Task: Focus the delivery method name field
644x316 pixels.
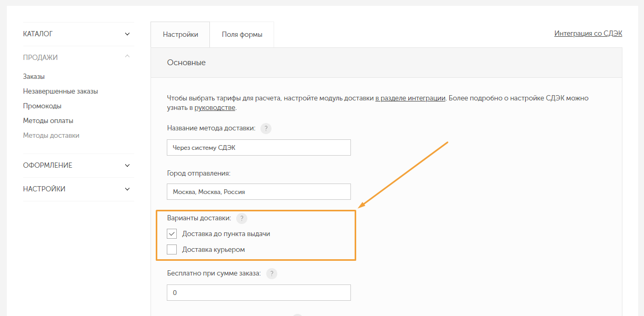Action: tap(259, 148)
